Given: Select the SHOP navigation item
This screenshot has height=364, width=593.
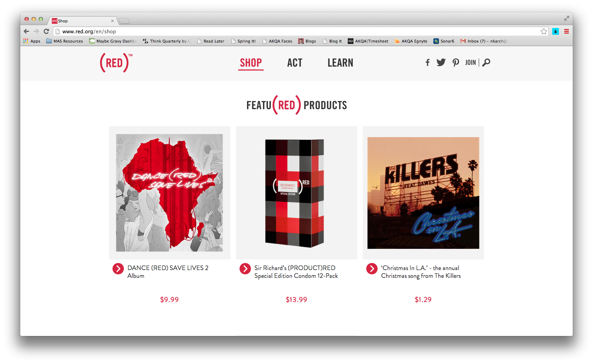Looking at the screenshot, I should click(251, 63).
